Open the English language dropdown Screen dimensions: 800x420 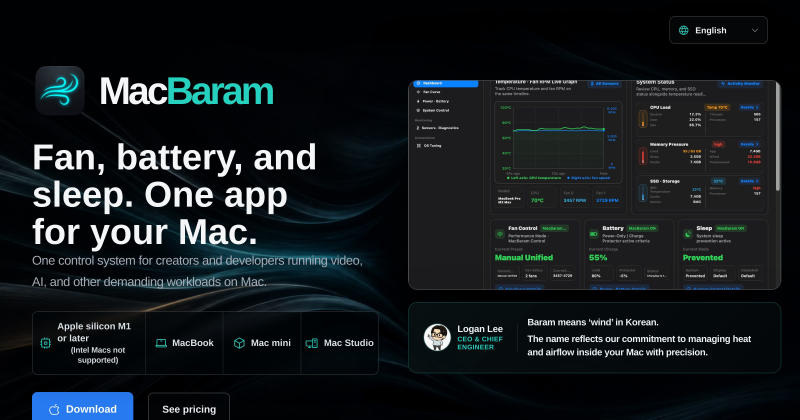(x=718, y=30)
